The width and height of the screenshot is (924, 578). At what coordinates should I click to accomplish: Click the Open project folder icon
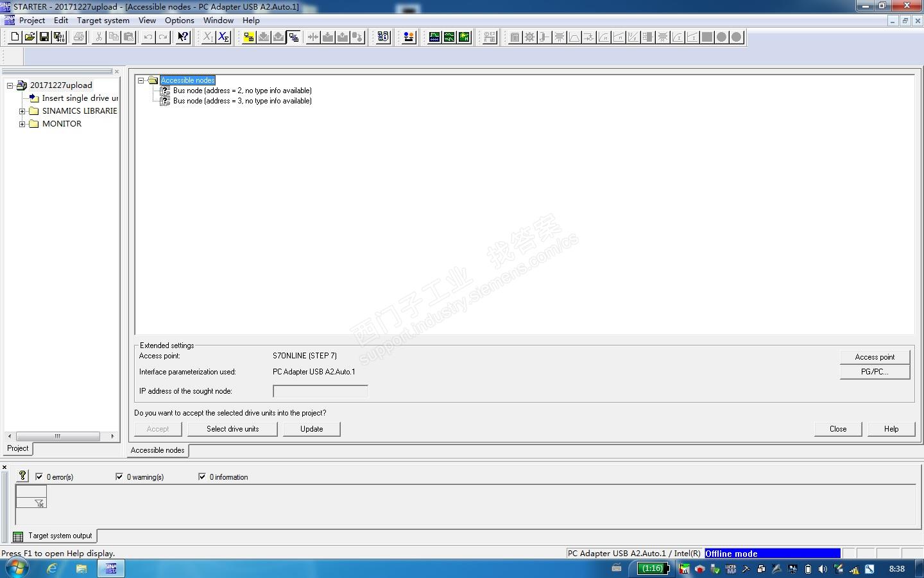pos(30,37)
